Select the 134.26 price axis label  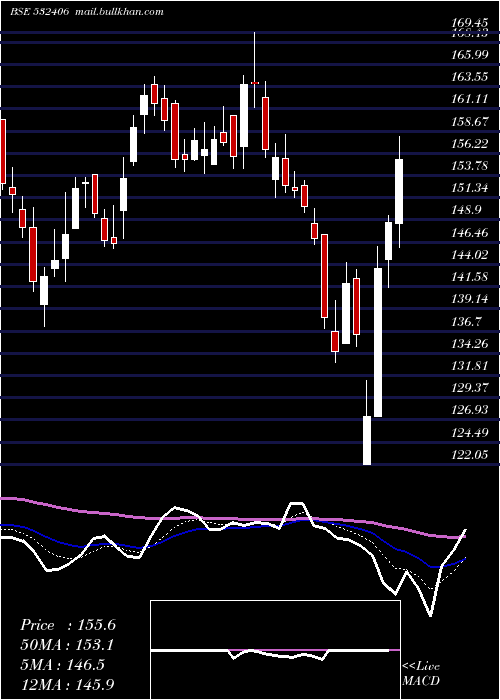click(x=469, y=343)
